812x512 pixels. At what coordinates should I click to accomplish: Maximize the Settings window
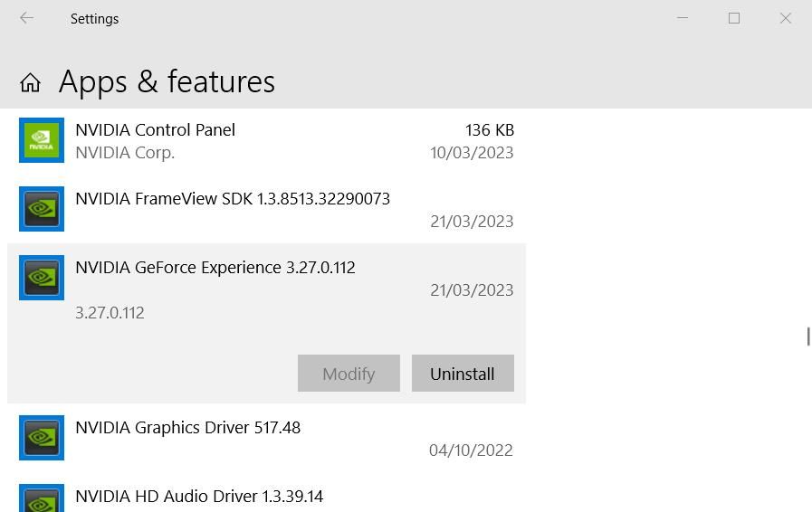click(x=734, y=18)
